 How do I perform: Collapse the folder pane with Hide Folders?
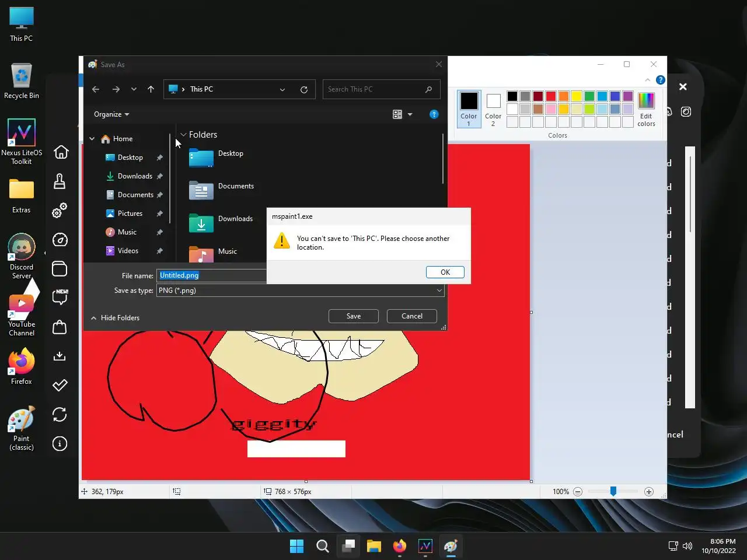(115, 318)
